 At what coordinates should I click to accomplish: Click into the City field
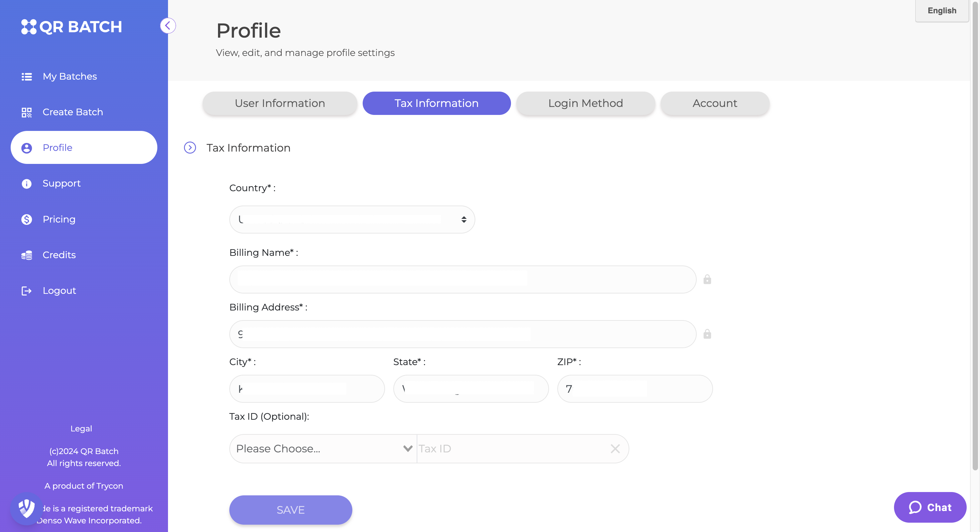pos(307,389)
